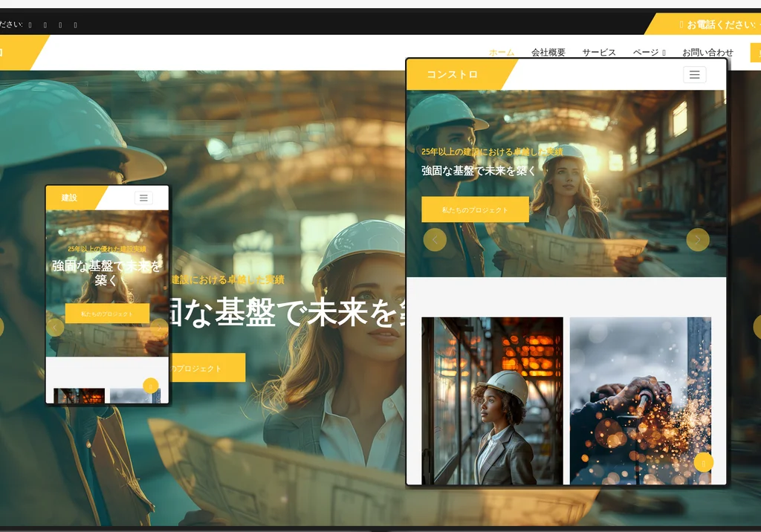Click the next-slide arrow on the tablet slider

(697, 240)
